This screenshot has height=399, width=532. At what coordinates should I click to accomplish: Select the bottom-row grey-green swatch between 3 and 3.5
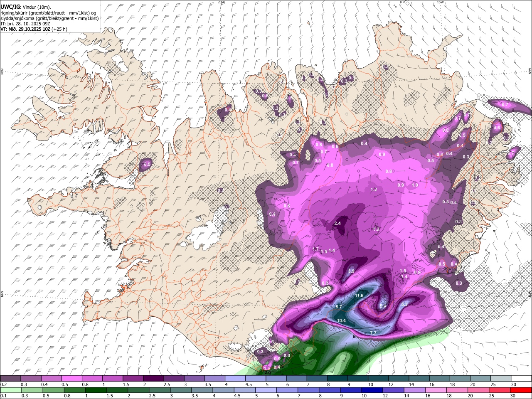[x=181, y=390]
